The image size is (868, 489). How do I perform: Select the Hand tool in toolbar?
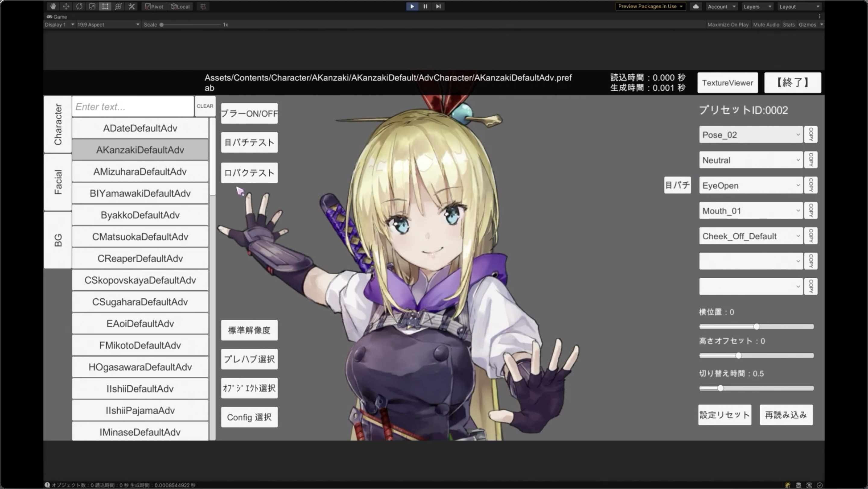[53, 6]
